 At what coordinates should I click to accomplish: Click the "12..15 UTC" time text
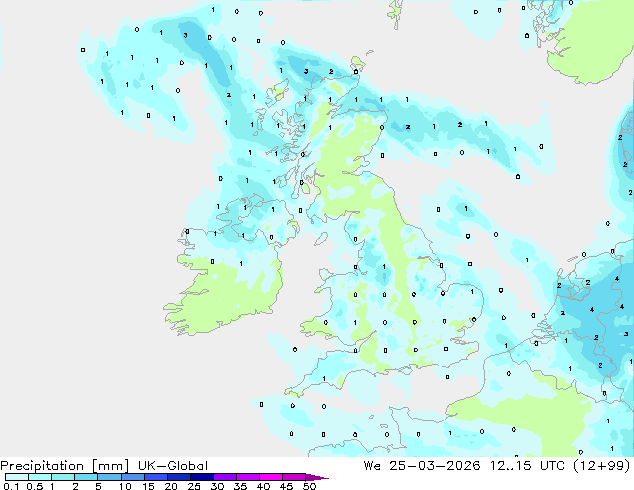[530, 466]
